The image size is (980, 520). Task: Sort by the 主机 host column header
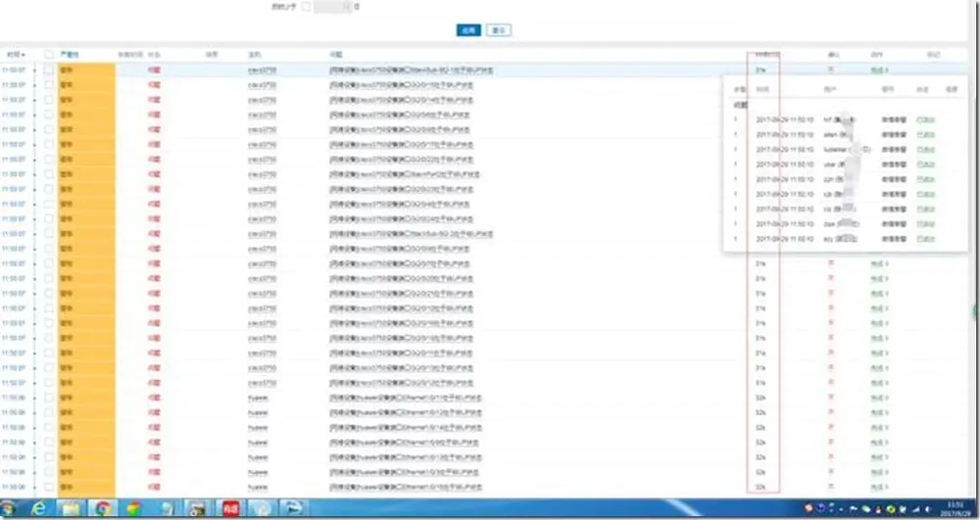[255, 55]
